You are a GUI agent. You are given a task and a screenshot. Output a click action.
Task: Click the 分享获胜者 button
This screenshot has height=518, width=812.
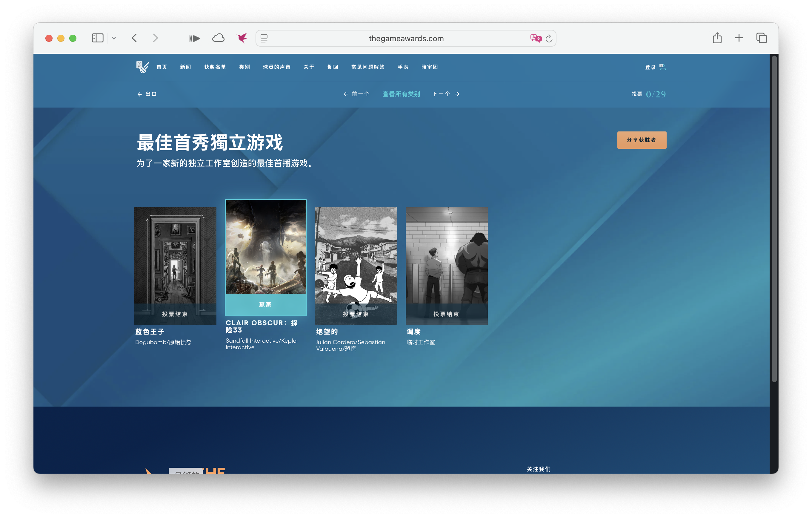coord(641,140)
